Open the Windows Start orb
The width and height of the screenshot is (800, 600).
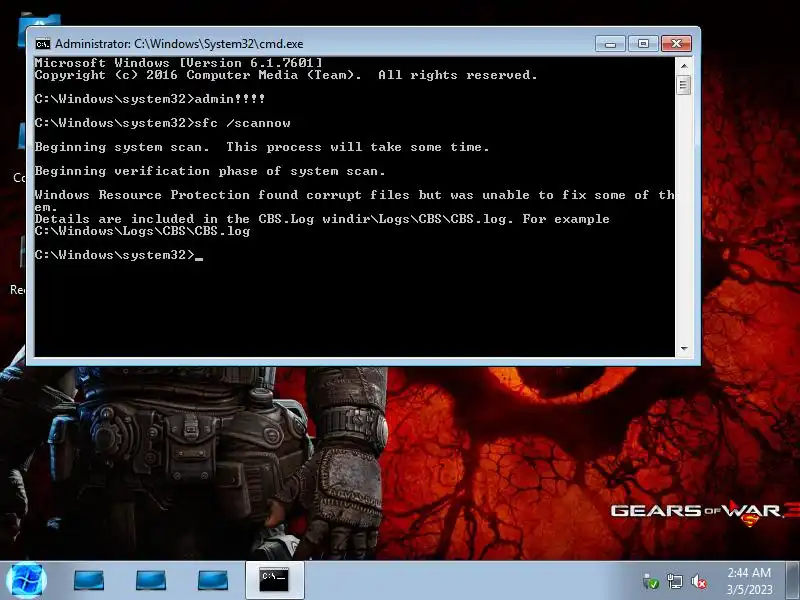26,581
